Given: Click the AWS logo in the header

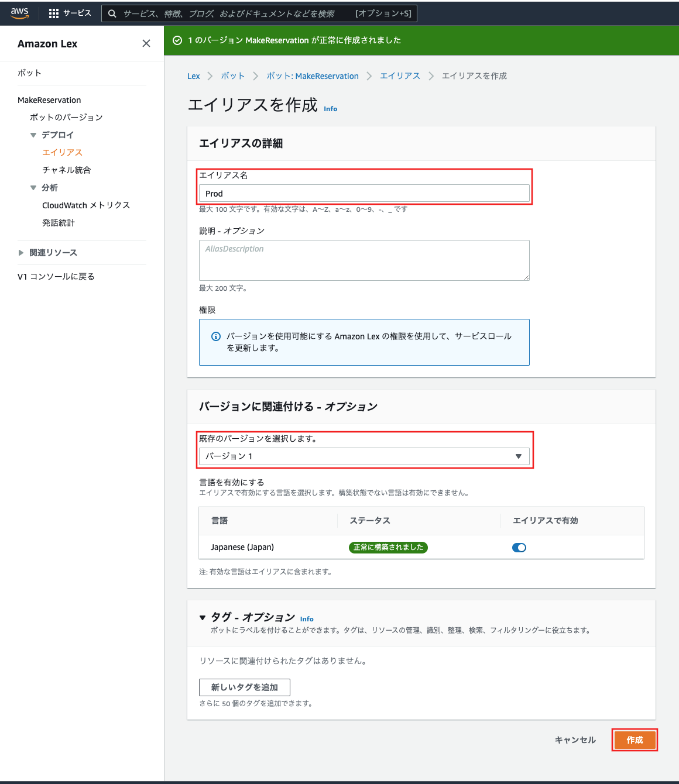Looking at the screenshot, I should (19, 13).
